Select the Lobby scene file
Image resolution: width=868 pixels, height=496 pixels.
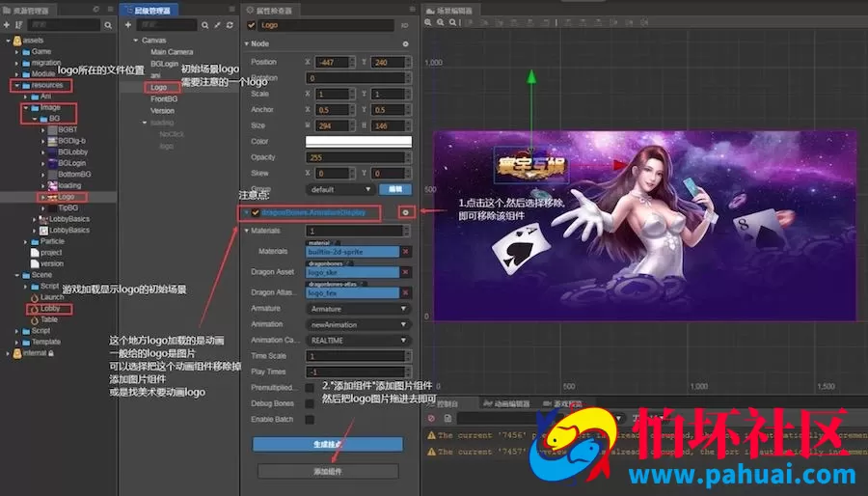tap(50, 309)
